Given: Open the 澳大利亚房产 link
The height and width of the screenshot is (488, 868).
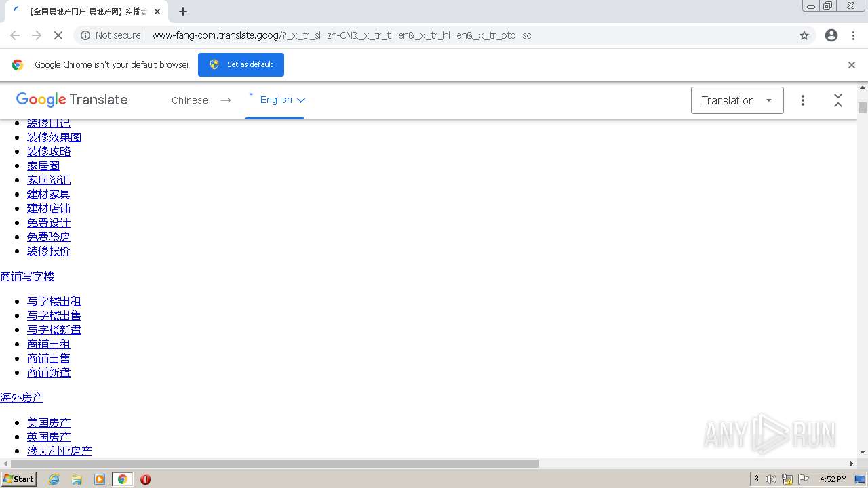Looking at the screenshot, I should coord(60,451).
